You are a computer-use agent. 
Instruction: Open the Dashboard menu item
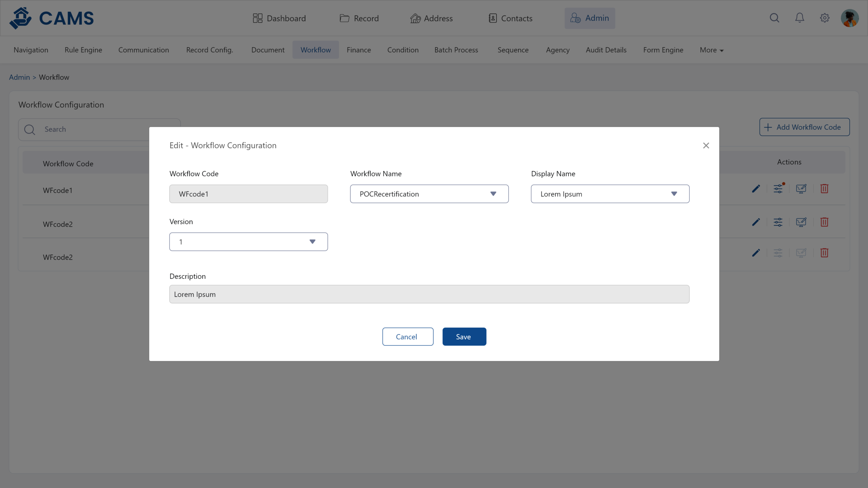tap(279, 18)
